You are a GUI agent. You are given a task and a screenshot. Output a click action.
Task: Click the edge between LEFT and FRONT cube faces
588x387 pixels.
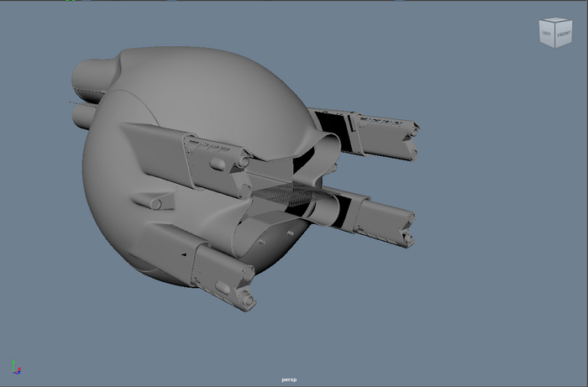554,35
